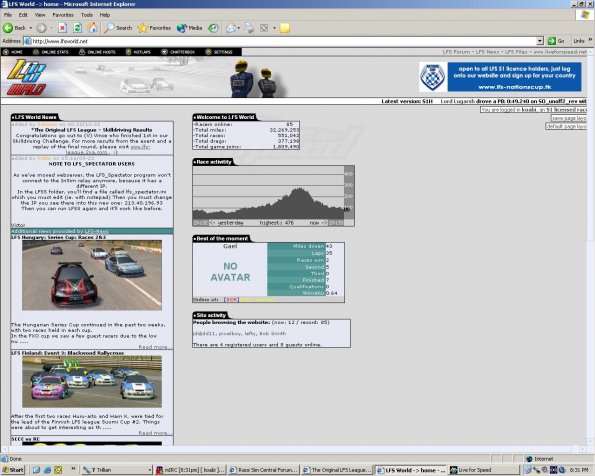595x476 pixels.
Task: Open SETTINGS in site navigation
Action: click(x=219, y=52)
